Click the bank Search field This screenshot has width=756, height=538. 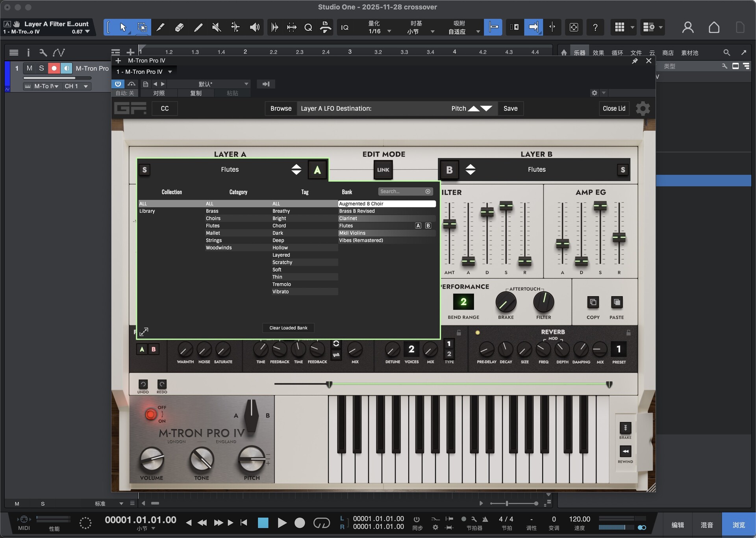(402, 191)
